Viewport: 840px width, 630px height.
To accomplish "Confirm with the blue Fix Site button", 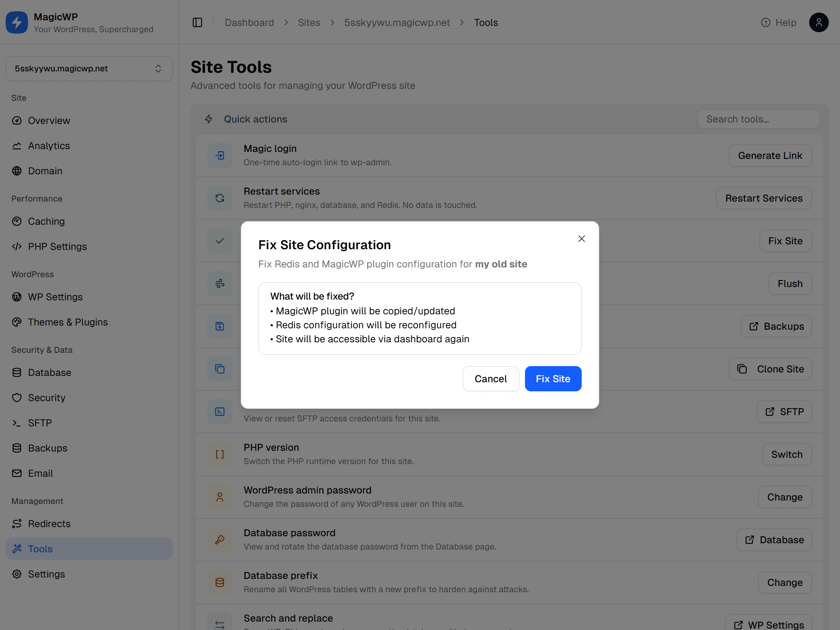I will pos(553,379).
